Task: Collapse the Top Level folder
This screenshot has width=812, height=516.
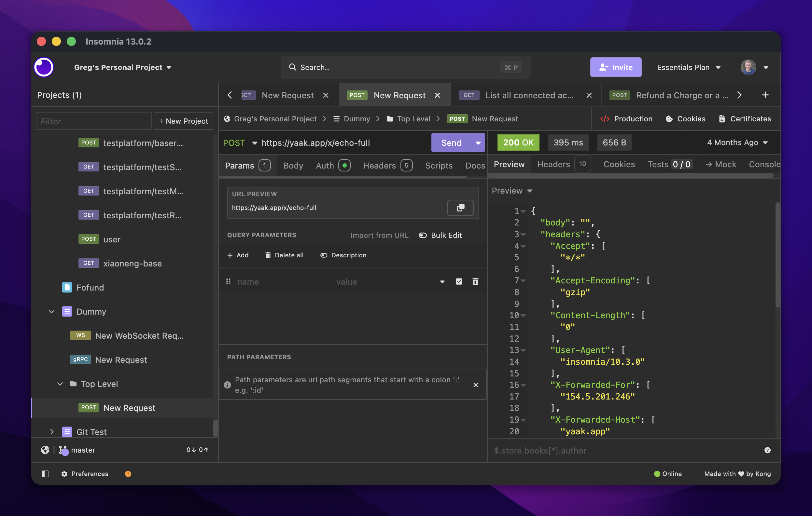Action: tap(60, 384)
